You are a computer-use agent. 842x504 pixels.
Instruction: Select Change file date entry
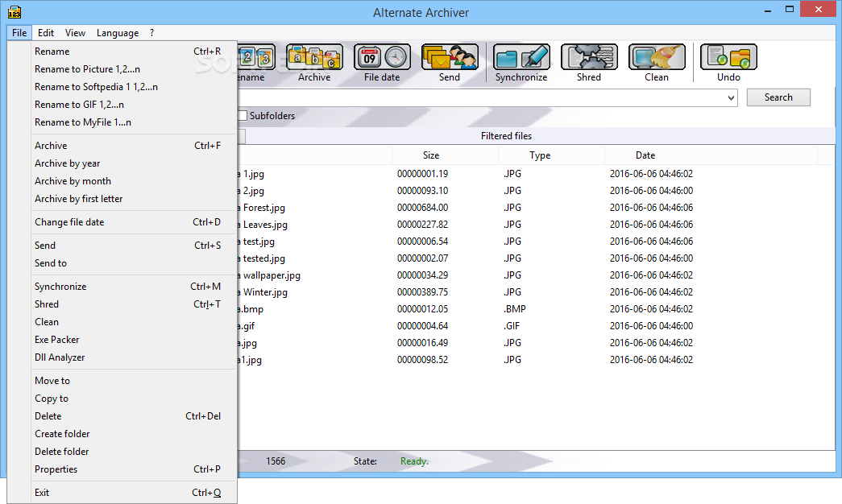[x=134, y=222]
